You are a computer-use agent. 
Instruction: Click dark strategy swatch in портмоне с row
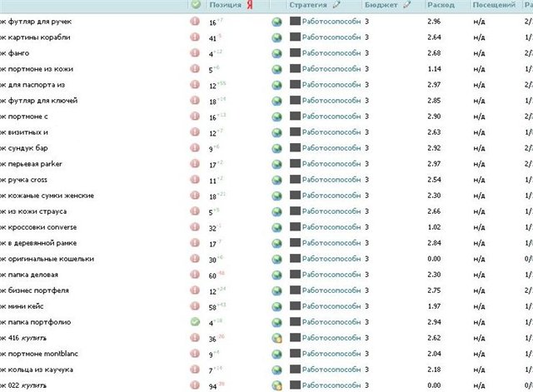point(295,116)
